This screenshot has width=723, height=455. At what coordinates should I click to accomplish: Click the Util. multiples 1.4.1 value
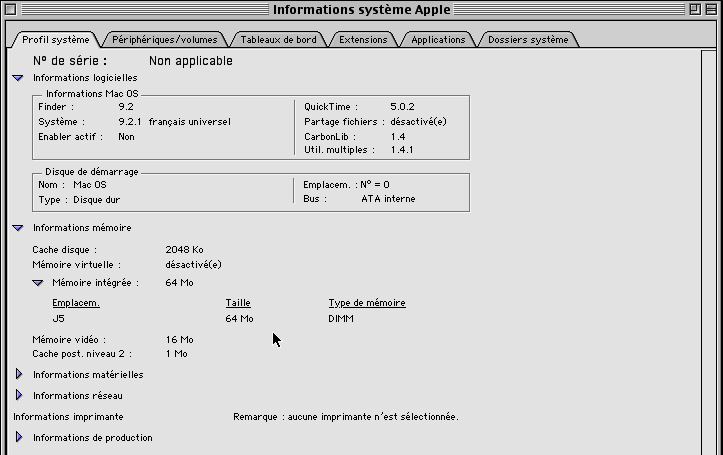point(402,150)
